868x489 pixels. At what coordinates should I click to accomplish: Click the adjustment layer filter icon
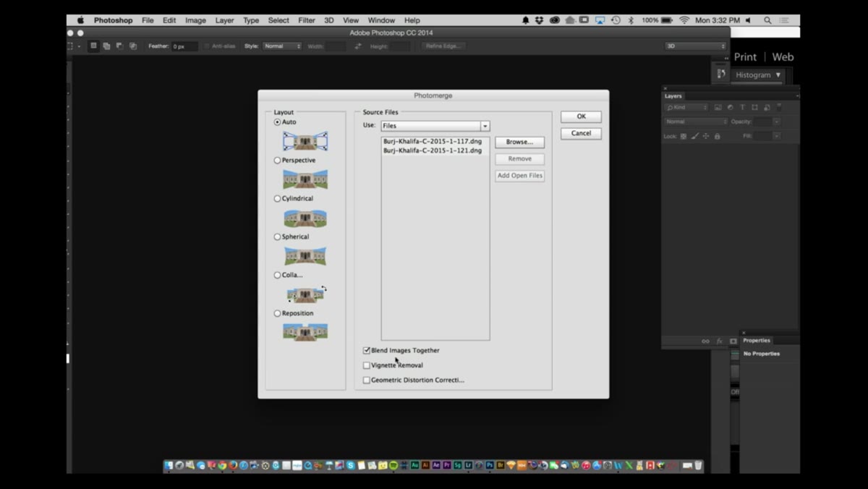click(730, 107)
